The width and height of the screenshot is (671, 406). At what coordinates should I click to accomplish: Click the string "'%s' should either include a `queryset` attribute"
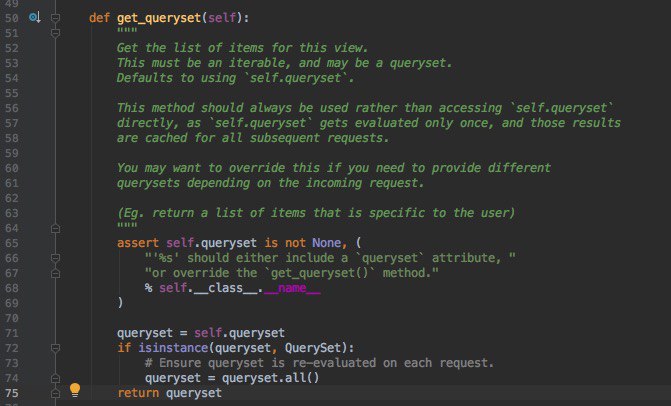pyautogui.click(x=330, y=258)
